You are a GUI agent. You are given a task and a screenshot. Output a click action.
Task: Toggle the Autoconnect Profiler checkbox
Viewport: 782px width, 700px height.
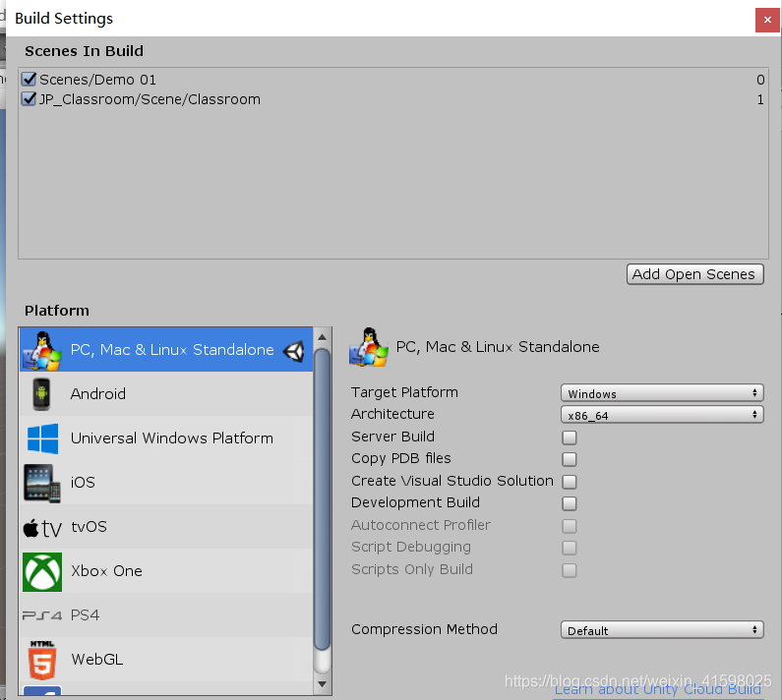point(570,526)
